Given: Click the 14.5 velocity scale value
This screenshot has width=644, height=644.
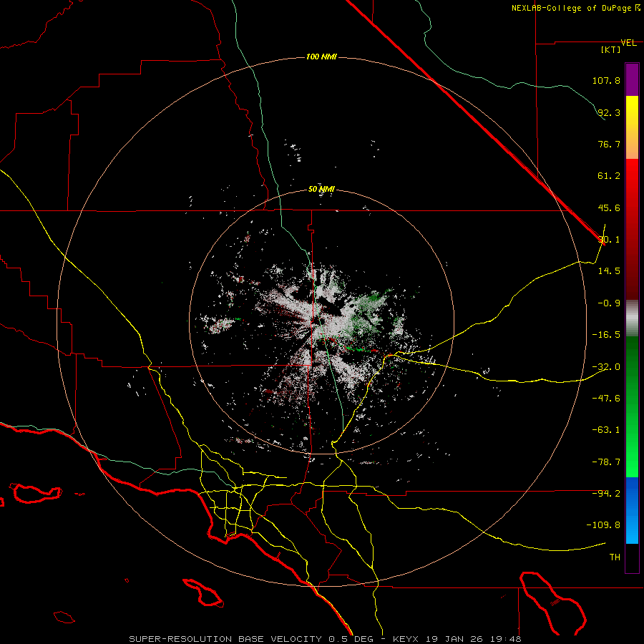Looking at the screenshot, I should pos(609,270).
